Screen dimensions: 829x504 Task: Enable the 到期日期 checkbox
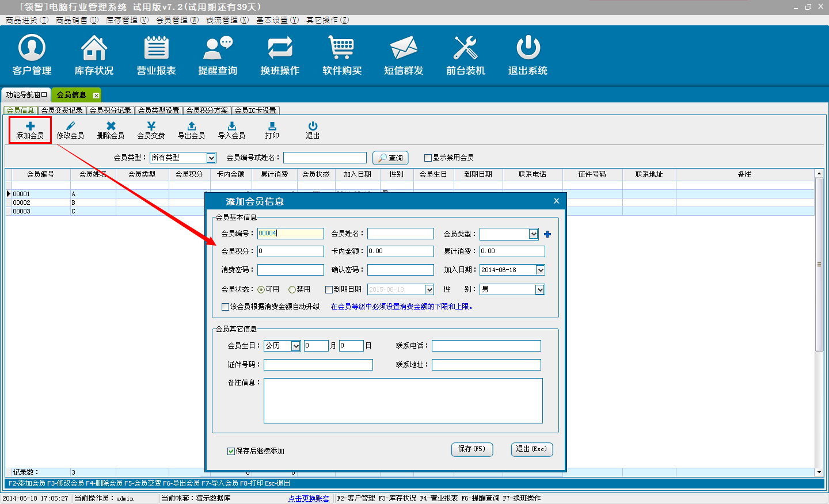329,290
